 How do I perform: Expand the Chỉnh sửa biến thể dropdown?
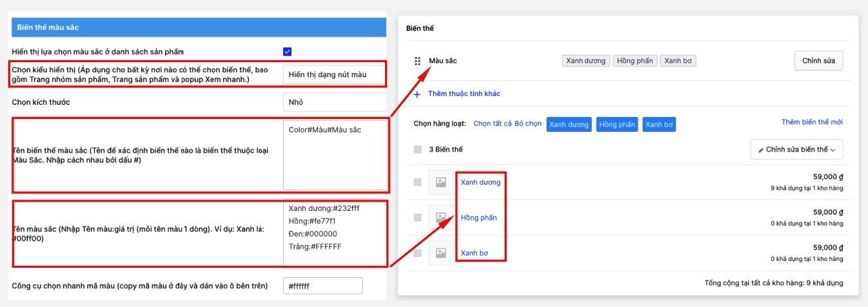(796, 149)
